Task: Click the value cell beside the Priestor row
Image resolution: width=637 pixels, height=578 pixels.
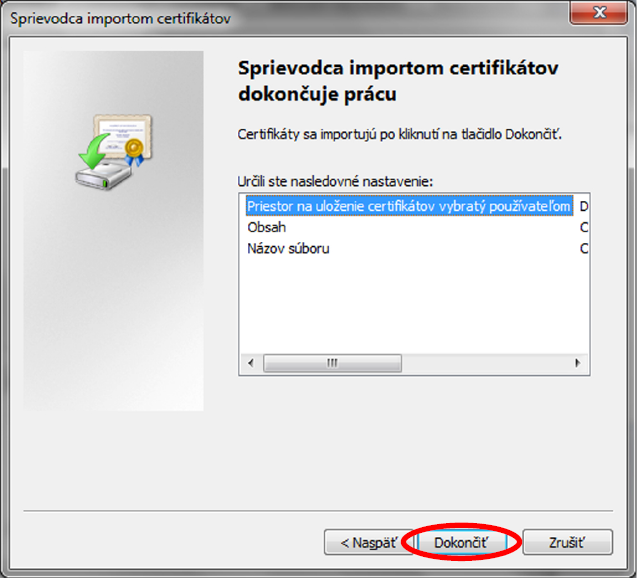Action: coord(584,207)
